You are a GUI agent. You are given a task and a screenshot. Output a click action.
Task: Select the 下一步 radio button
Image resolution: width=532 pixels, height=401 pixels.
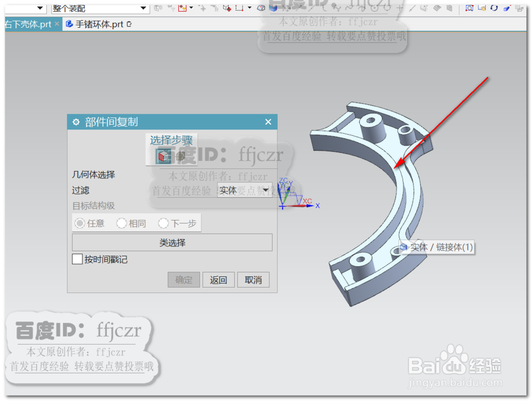pyautogui.click(x=163, y=223)
